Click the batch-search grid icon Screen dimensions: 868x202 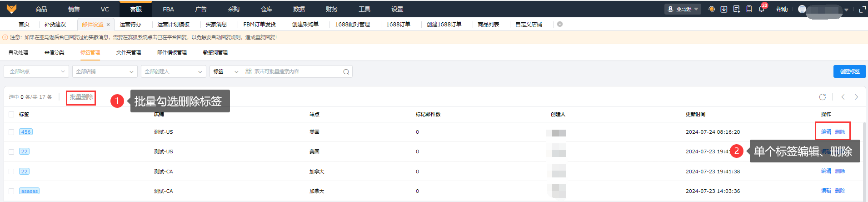click(x=249, y=71)
